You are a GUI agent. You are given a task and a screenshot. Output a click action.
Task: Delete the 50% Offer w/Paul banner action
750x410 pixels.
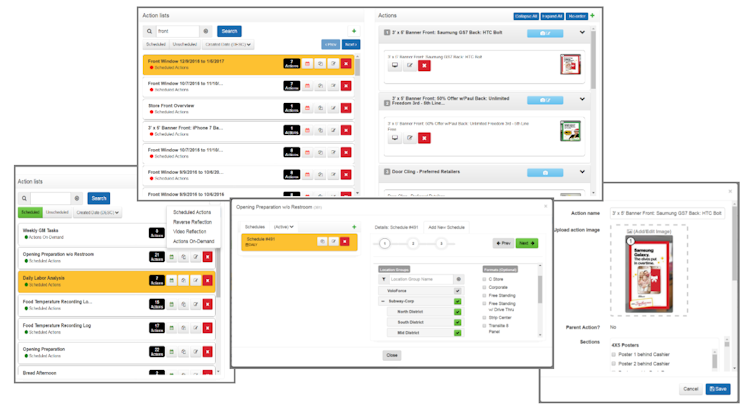click(424, 138)
